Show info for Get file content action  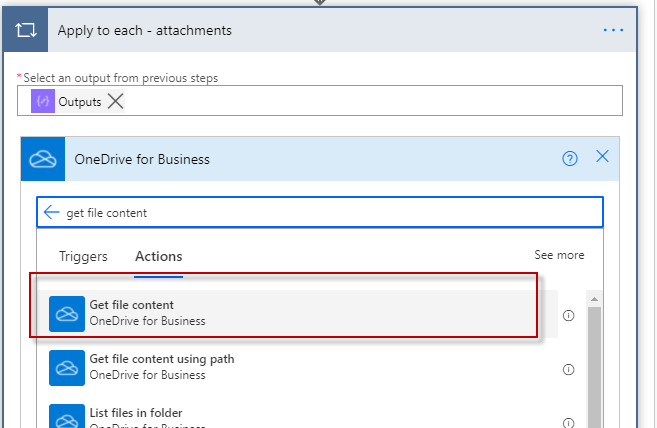[x=569, y=315]
